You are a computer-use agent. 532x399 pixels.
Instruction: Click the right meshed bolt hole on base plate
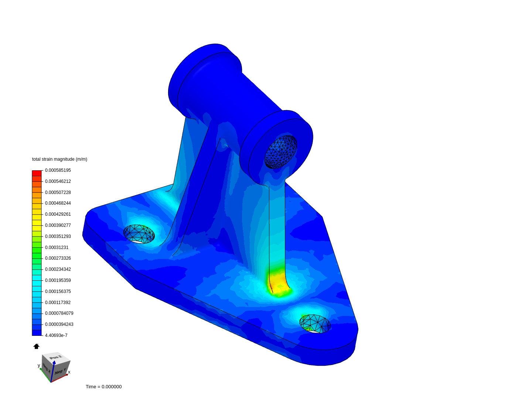[x=315, y=324]
